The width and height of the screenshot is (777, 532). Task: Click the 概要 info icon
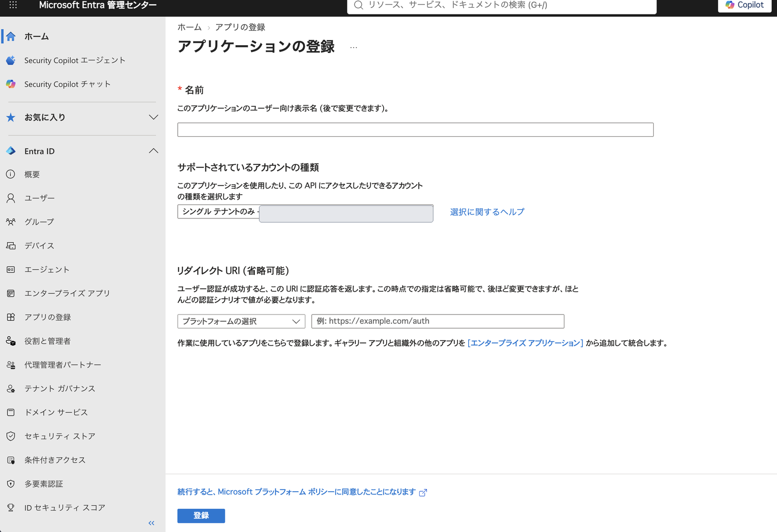click(11, 174)
